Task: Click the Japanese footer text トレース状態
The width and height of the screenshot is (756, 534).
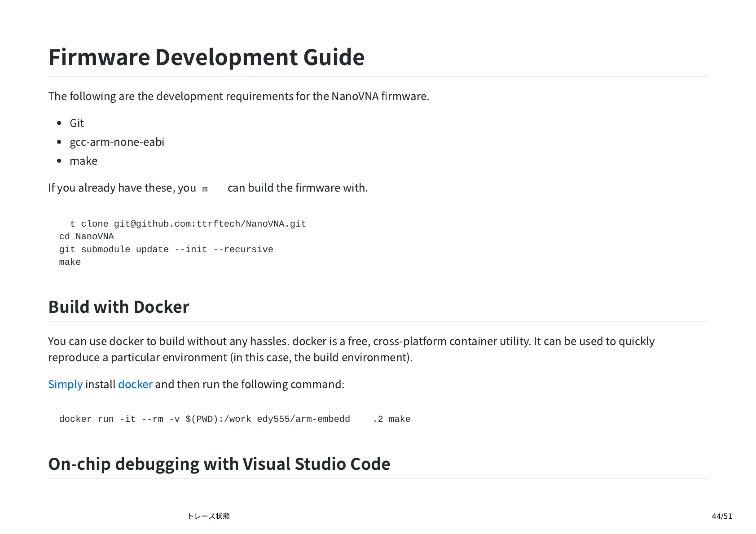Action: [x=208, y=516]
